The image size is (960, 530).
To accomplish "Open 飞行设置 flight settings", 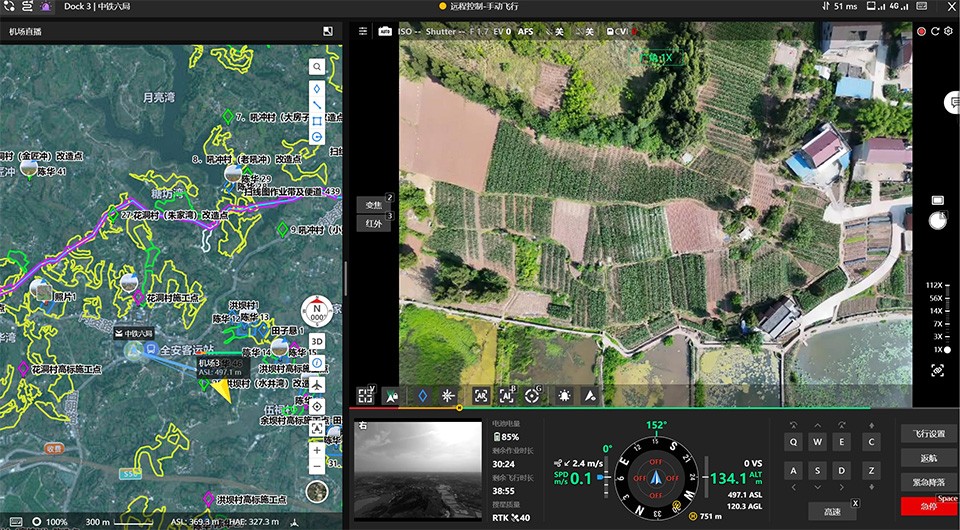I will pyautogui.click(x=929, y=434).
